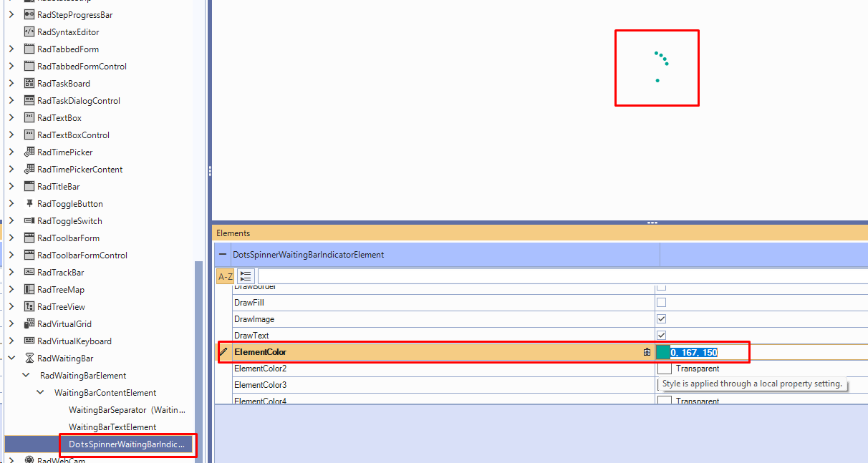
Task: Click the RadTitleBar control icon
Action: point(29,187)
